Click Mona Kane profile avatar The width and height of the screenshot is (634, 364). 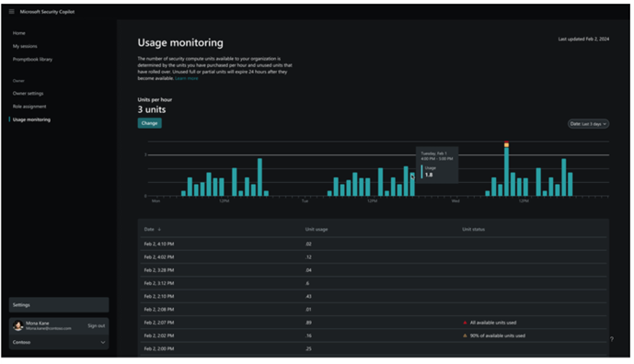[17, 325]
